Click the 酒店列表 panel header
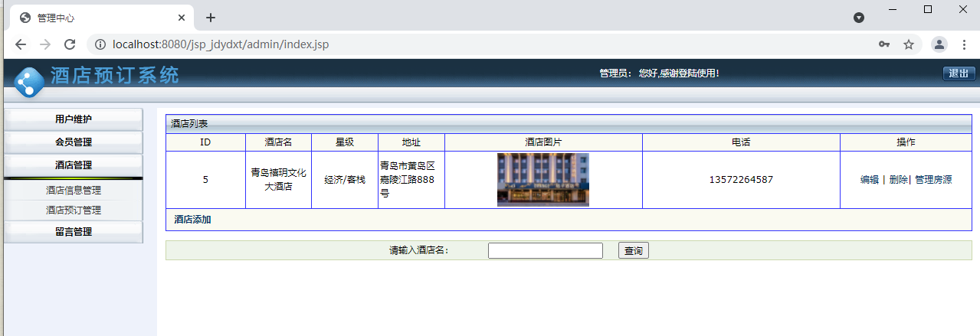This screenshot has width=980, height=336. pyautogui.click(x=569, y=123)
